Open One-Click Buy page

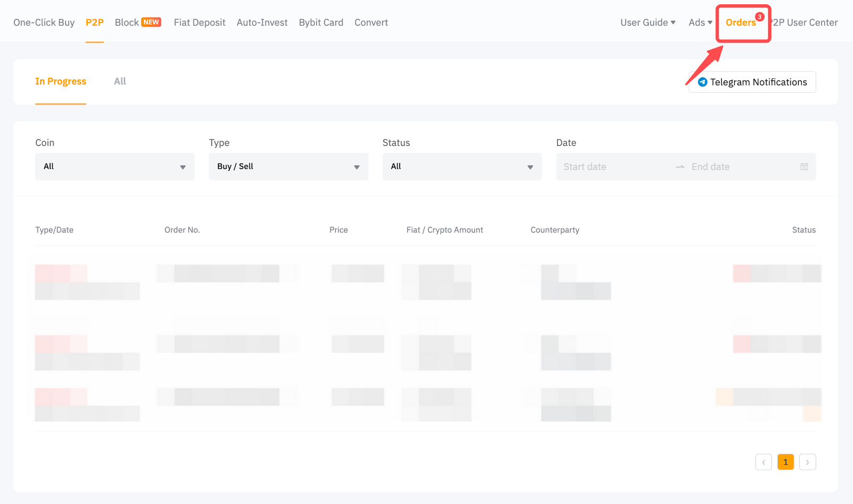(x=44, y=22)
